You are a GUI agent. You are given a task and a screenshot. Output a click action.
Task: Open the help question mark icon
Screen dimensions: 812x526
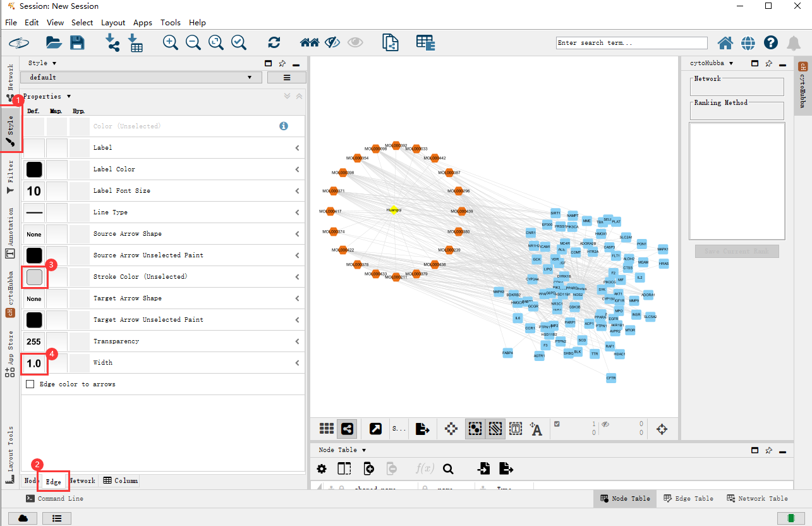click(x=771, y=42)
